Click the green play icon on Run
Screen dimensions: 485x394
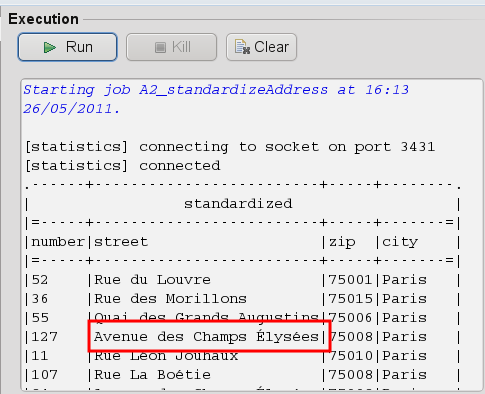pyautogui.click(x=50, y=47)
